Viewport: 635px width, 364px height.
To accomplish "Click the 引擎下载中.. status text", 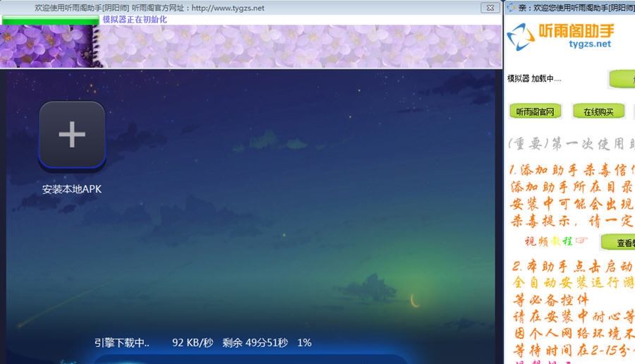I will (x=122, y=343).
